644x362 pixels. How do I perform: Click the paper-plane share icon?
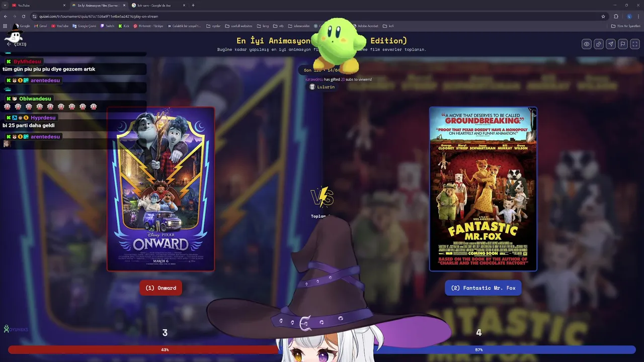click(611, 44)
